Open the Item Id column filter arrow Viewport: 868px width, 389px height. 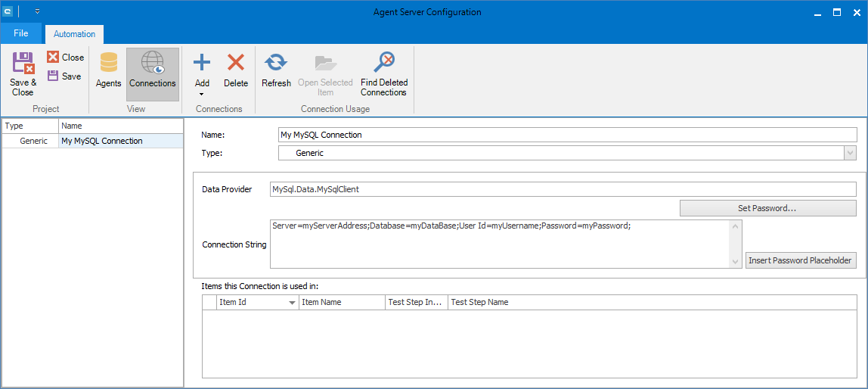292,303
